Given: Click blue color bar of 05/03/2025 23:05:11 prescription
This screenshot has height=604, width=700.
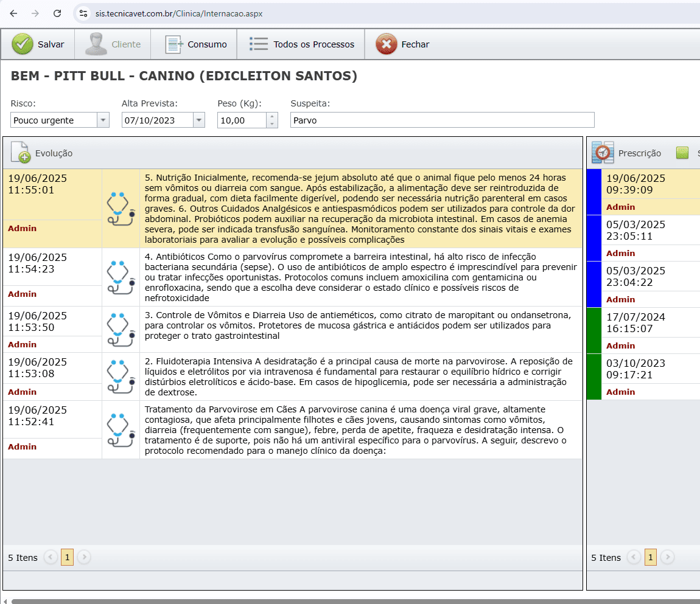Looking at the screenshot, I should coord(593,238).
